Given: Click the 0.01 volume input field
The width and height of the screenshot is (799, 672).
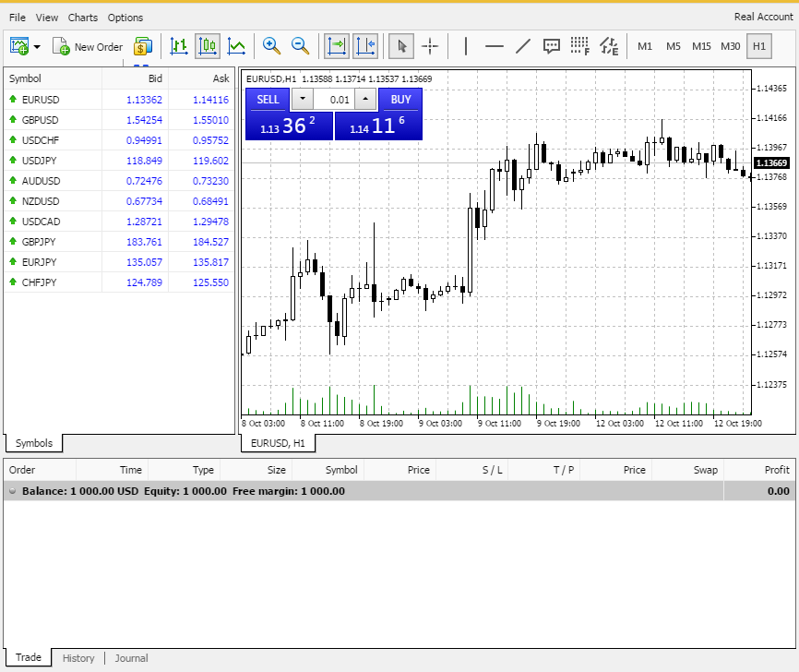Looking at the screenshot, I should click(x=334, y=100).
